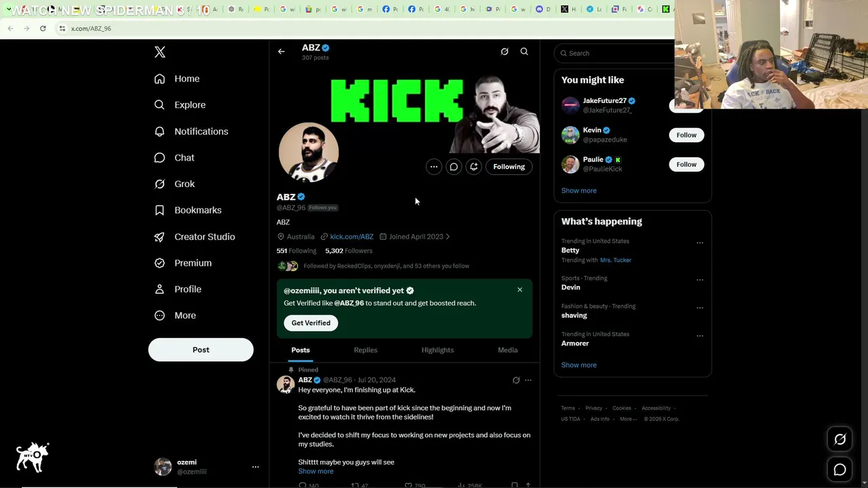The width and height of the screenshot is (868, 488).
Task: Open the Betty trending topic
Action: coord(570,251)
